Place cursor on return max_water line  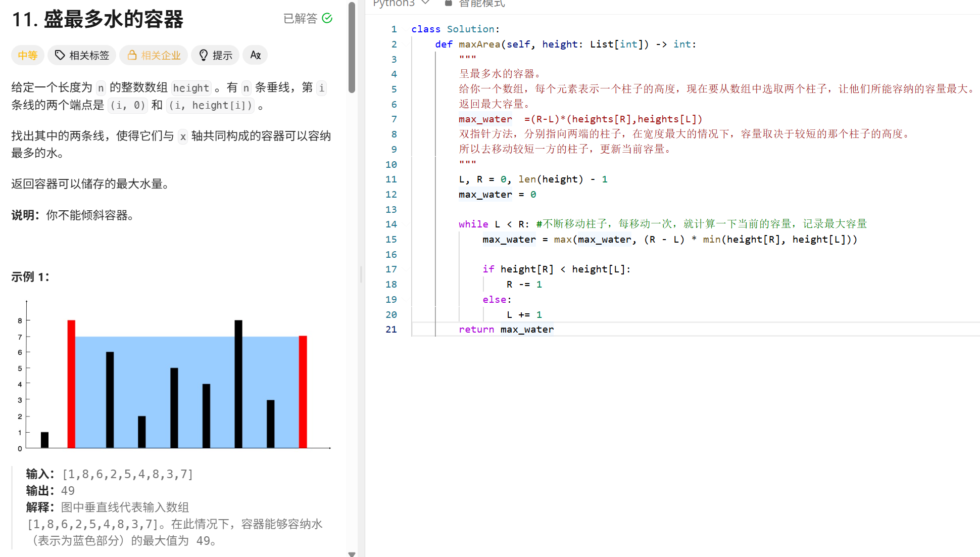click(506, 330)
